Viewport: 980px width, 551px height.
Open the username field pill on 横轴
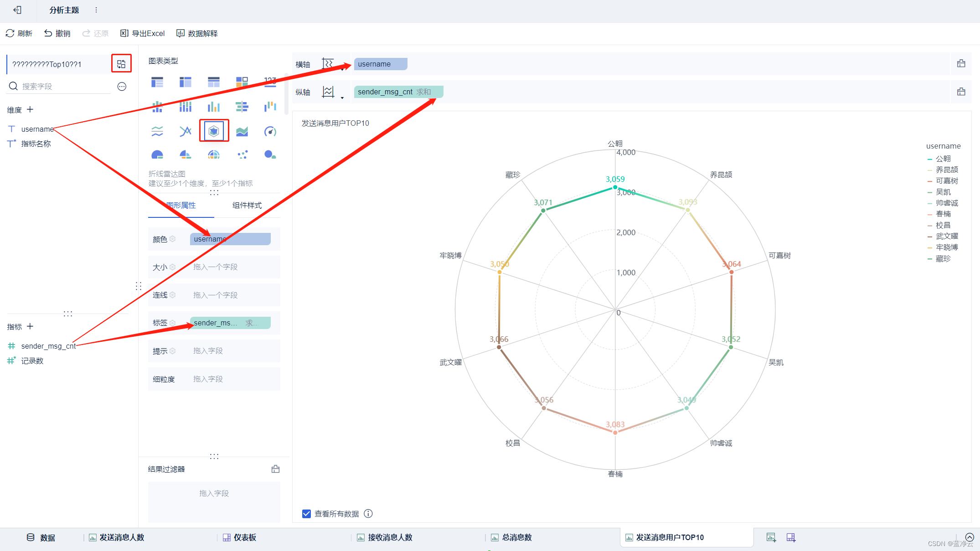tap(381, 64)
